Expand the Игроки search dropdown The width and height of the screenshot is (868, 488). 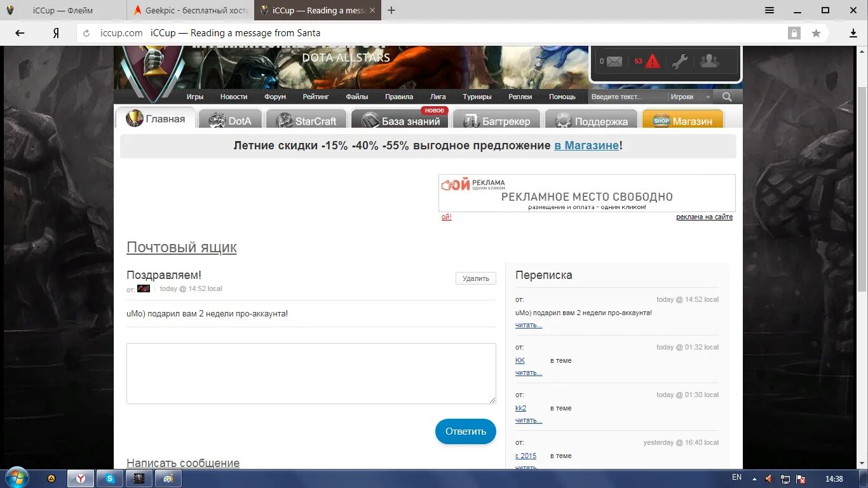[x=690, y=97]
